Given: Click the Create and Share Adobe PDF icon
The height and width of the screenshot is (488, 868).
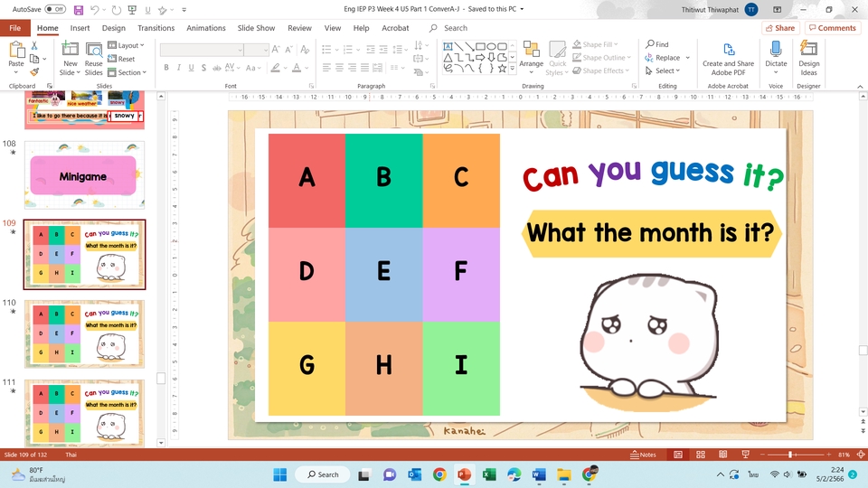Looking at the screenshot, I should (728, 58).
